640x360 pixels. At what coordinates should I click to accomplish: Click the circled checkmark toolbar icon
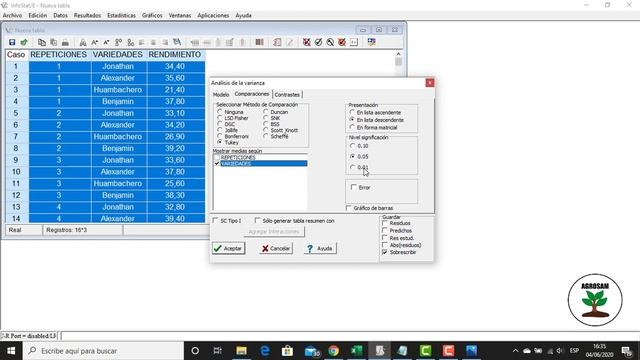click(318, 42)
